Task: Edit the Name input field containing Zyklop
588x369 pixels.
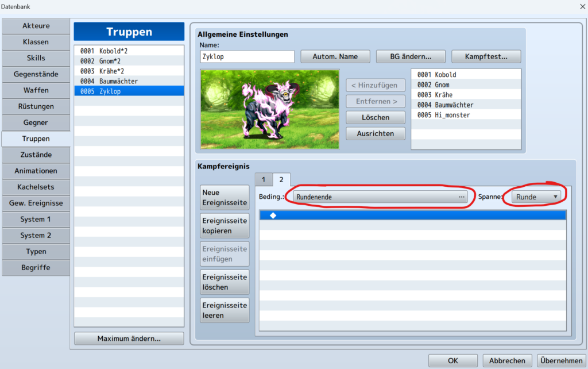Action: [x=246, y=56]
